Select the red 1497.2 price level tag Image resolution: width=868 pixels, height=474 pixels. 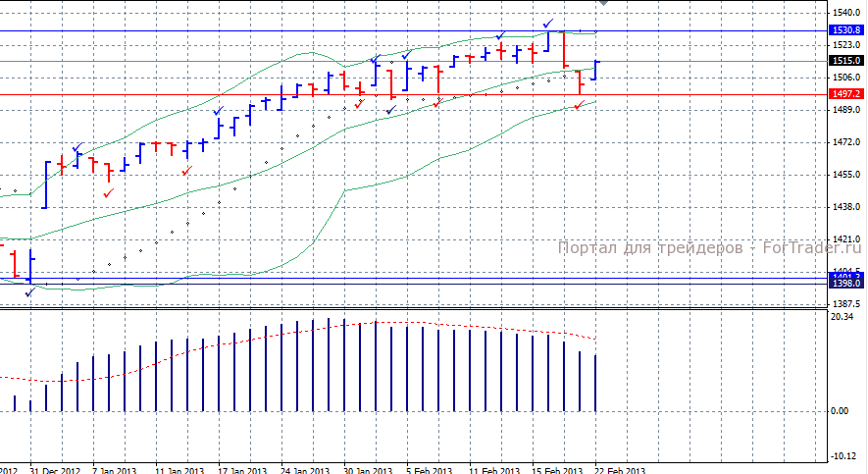pyautogui.click(x=846, y=94)
